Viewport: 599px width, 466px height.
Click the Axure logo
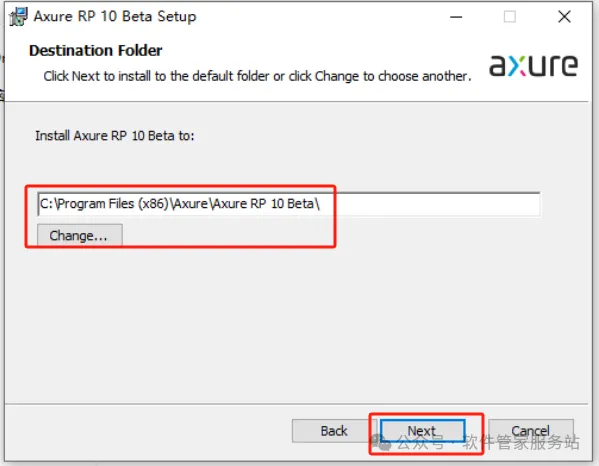tap(533, 65)
